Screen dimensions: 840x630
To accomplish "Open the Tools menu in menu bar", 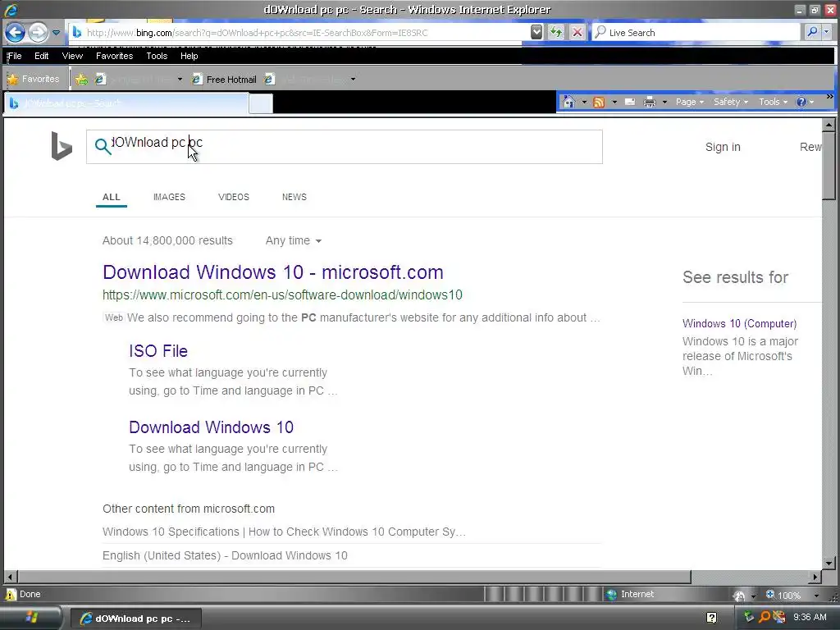I will (x=157, y=56).
